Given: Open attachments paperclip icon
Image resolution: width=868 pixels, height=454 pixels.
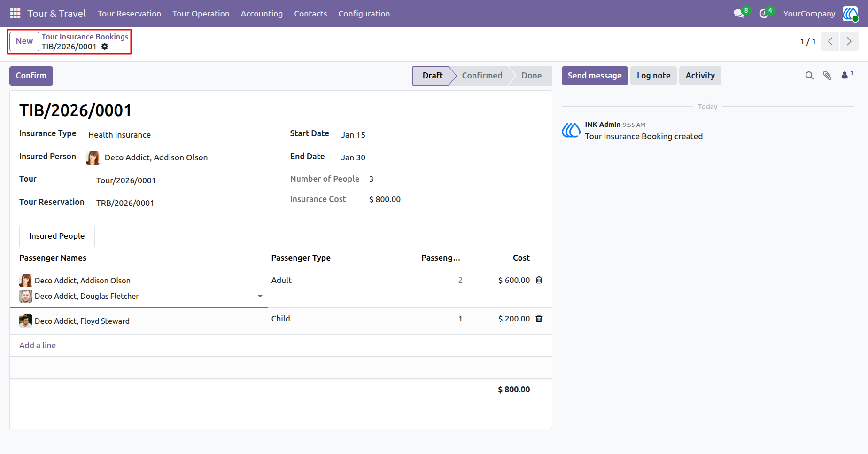Looking at the screenshot, I should point(827,76).
